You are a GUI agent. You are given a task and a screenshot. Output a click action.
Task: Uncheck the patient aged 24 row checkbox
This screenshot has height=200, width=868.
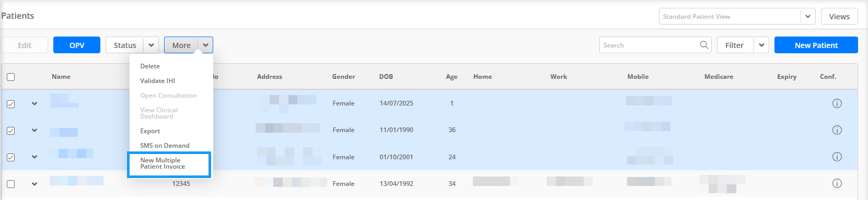click(x=10, y=157)
